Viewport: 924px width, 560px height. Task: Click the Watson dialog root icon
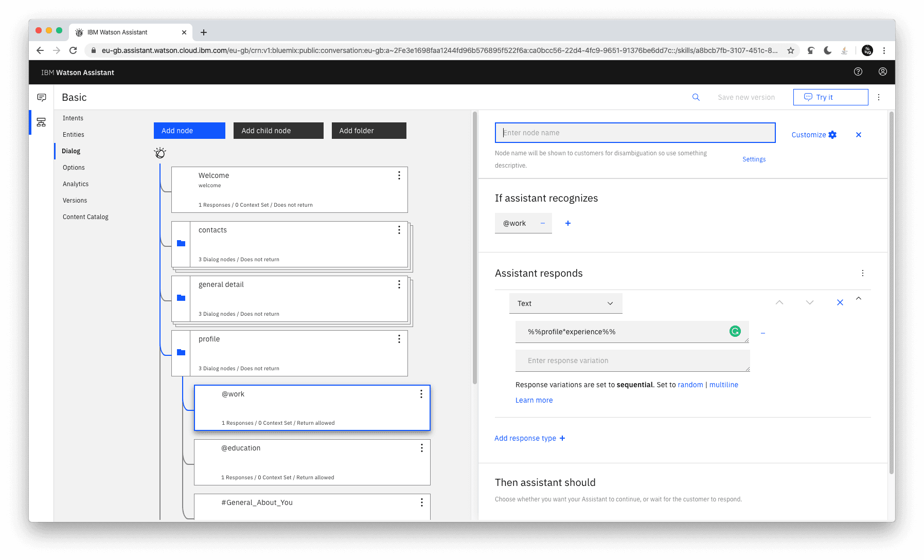click(160, 153)
